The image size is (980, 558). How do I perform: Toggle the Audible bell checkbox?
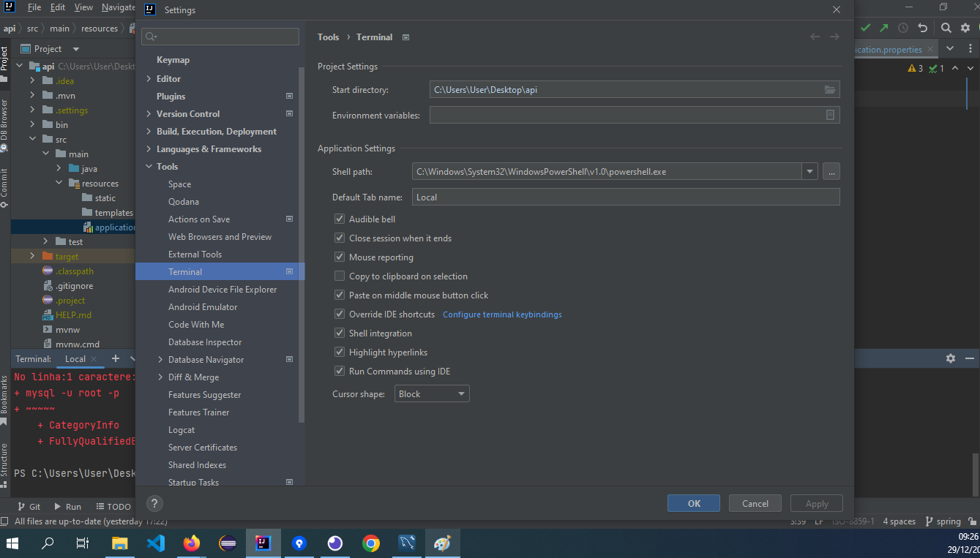tap(340, 219)
